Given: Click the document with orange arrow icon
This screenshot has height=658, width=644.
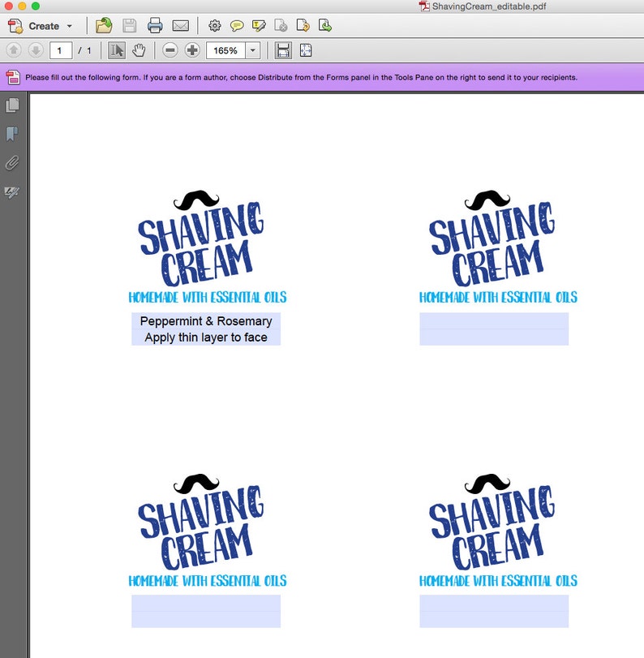Looking at the screenshot, I should click(303, 26).
